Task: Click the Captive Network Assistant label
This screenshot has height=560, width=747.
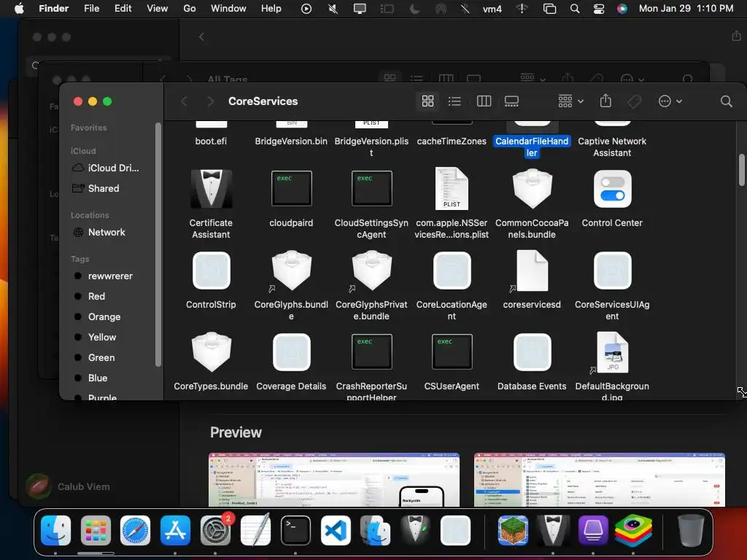Action: click(x=612, y=147)
